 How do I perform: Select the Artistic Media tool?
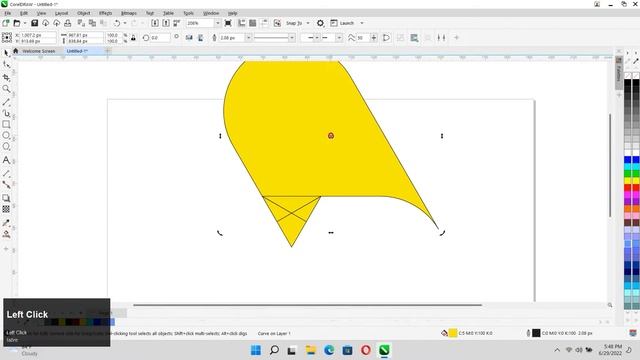point(6,113)
